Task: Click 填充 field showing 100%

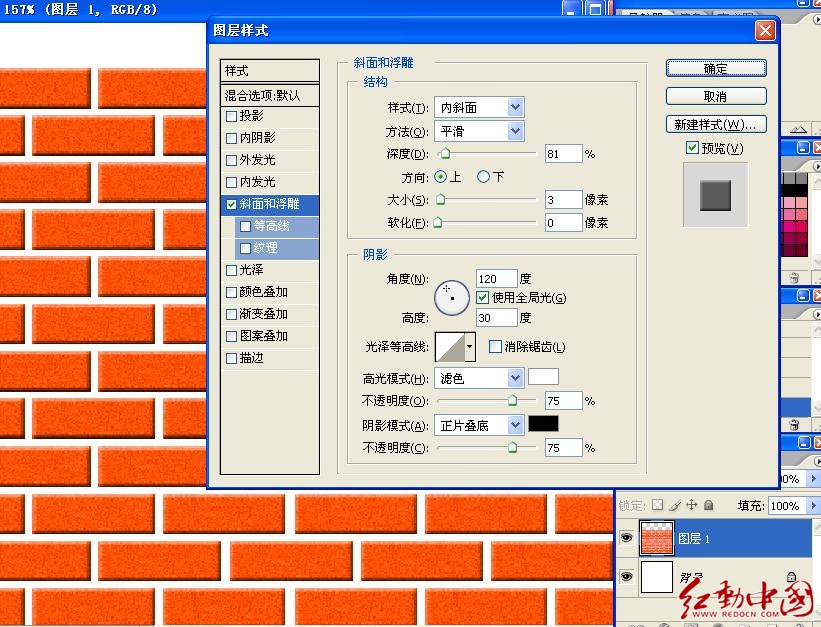Action: pyautogui.click(x=787, y=505)
